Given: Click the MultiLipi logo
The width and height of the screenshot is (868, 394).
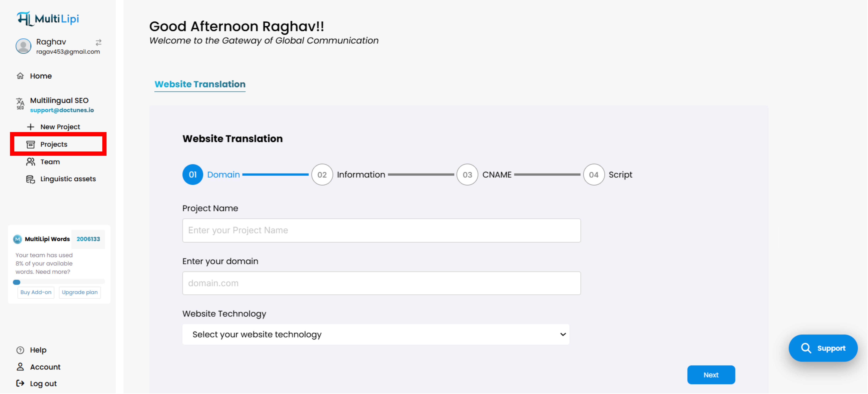Looking at the screenshot, I should (48, 19).
